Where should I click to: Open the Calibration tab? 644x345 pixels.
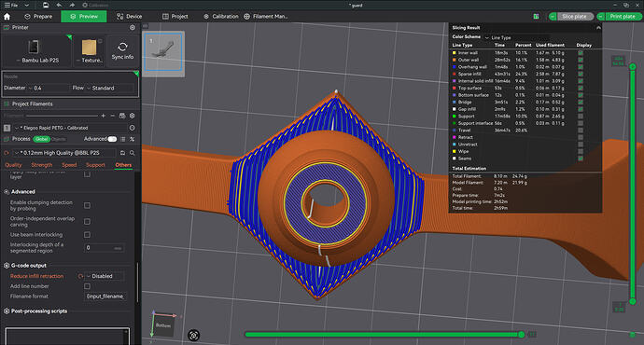[x=221, y=17]
